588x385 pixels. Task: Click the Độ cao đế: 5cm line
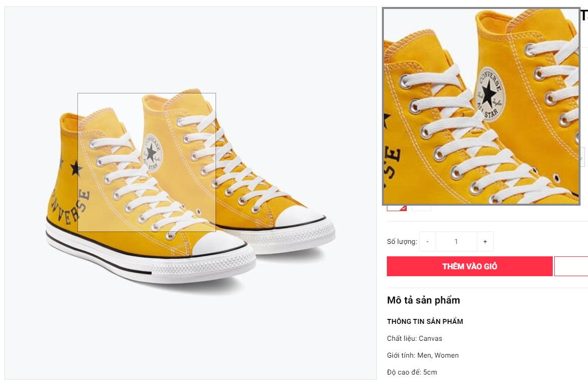[412, 372]
